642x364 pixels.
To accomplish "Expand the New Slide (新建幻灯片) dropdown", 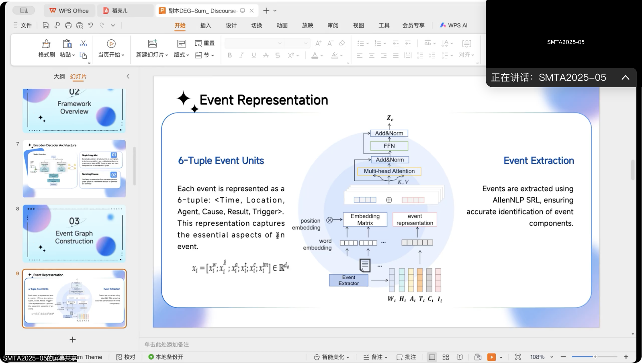I will (x=152, y=55).
